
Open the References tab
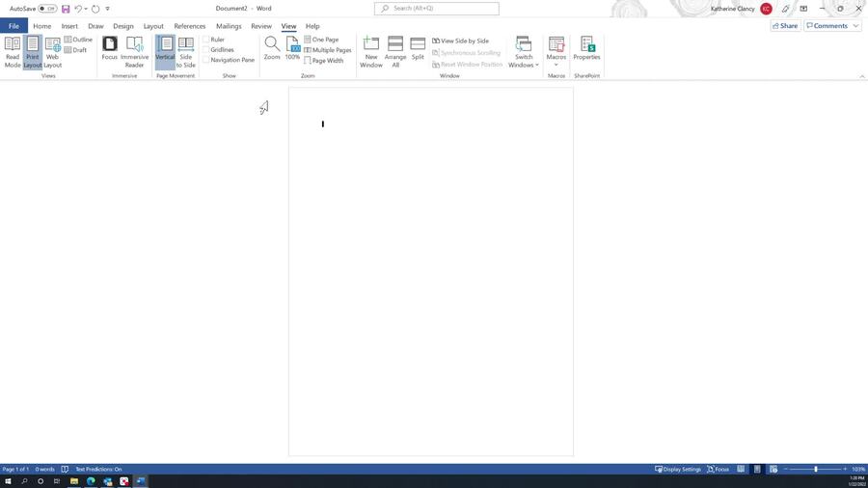(x=190, y=26)
